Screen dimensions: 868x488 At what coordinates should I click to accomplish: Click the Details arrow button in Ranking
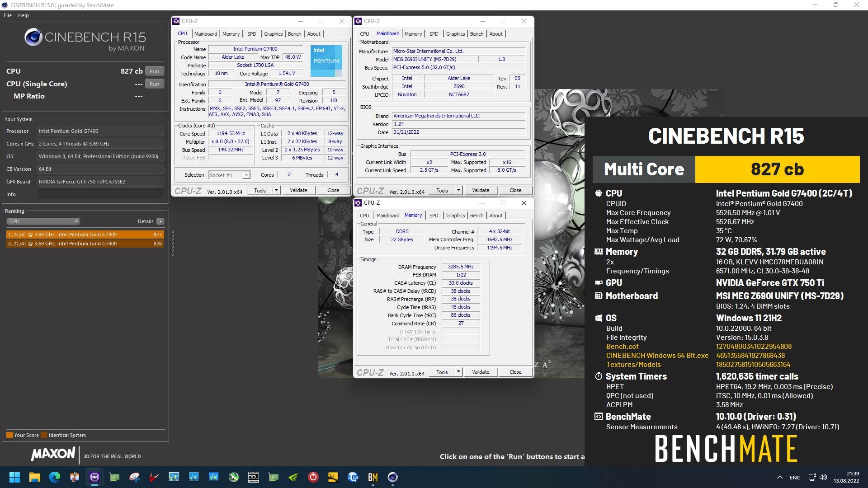coord(160,221)
